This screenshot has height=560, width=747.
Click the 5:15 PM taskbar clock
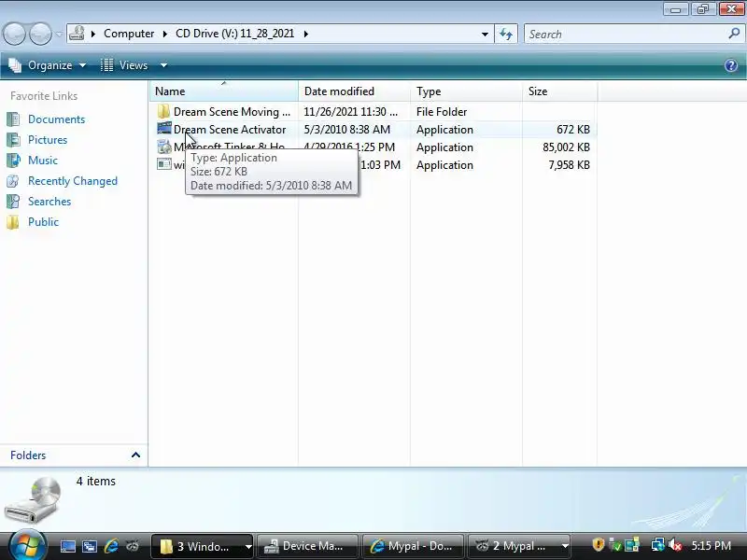click(x=711, y=546)
